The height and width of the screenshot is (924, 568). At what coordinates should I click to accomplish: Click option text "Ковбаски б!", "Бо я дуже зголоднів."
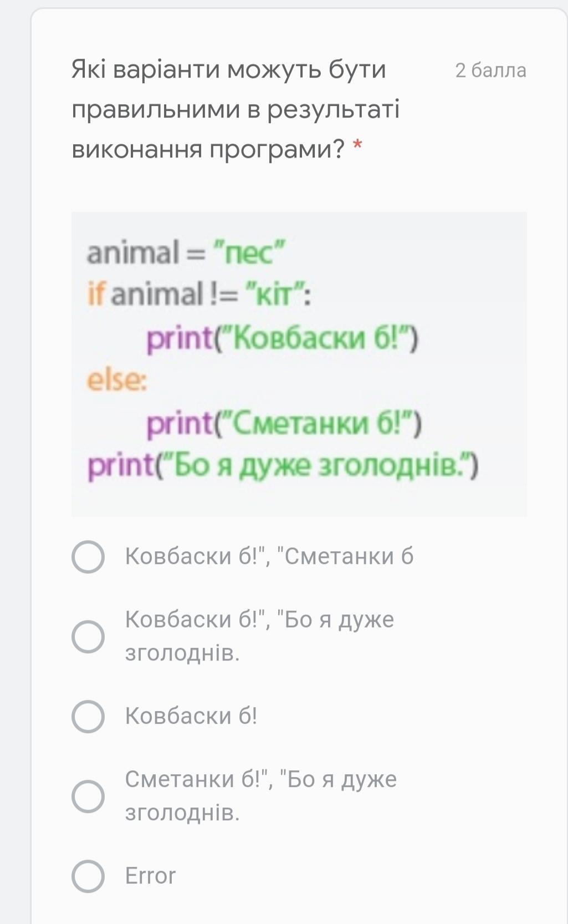(259, 636)
